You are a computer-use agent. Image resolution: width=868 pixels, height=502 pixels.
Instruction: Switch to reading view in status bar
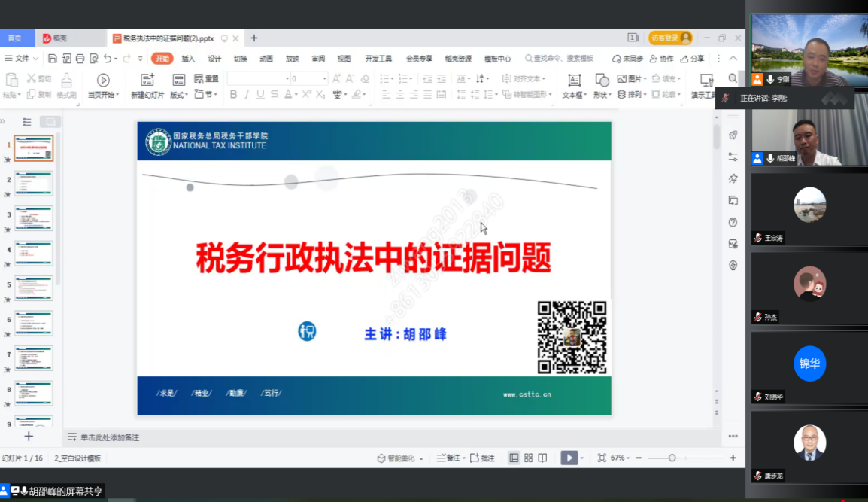coord(542,458)
